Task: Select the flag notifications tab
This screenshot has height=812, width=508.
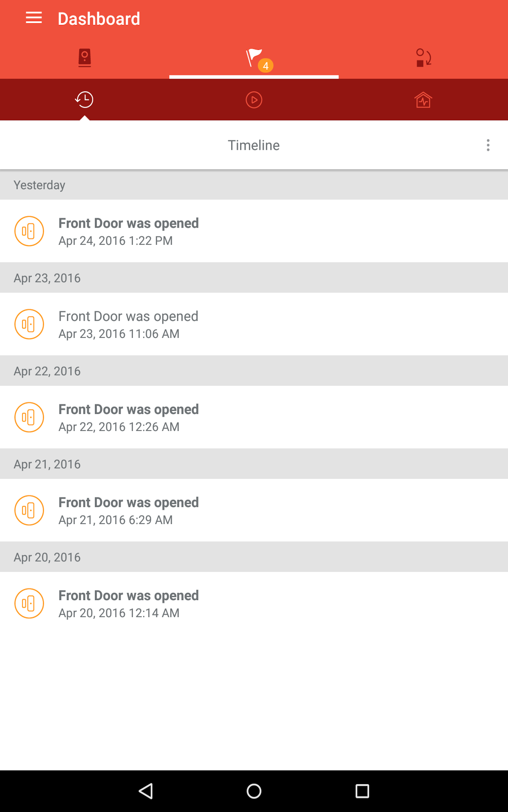Action: pyautogui.click(x=254, y=58)
